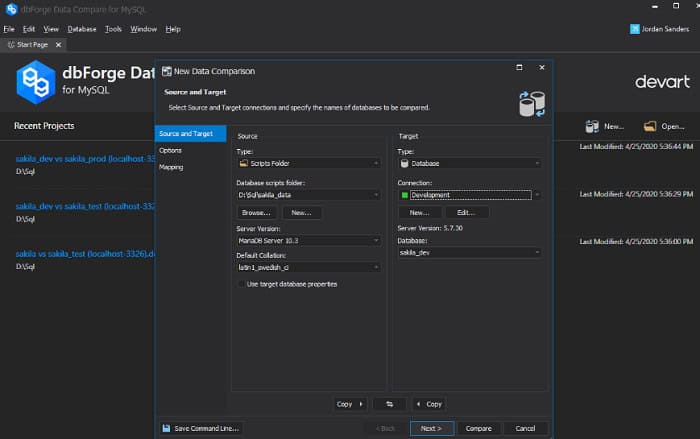
Task: Open the Default Collation dropdown
Action: tap(376, 268)
